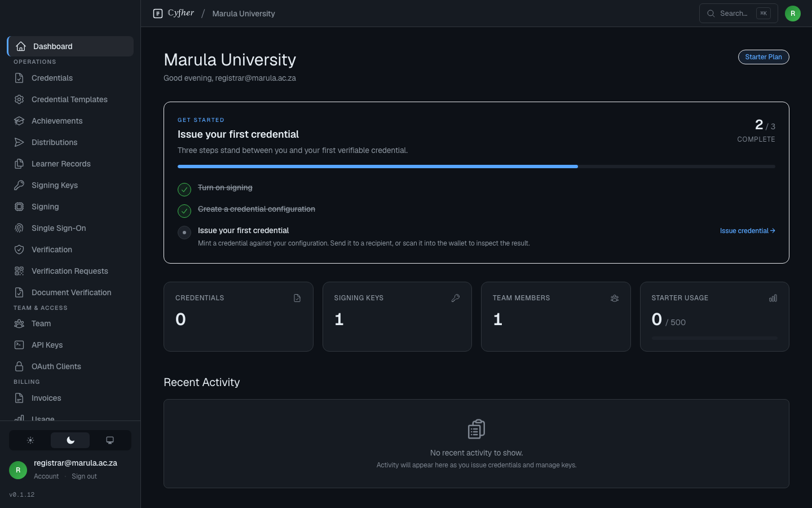812x508 pixels.
Task: Open OAuth Clients page
Action: click(70, 366)
